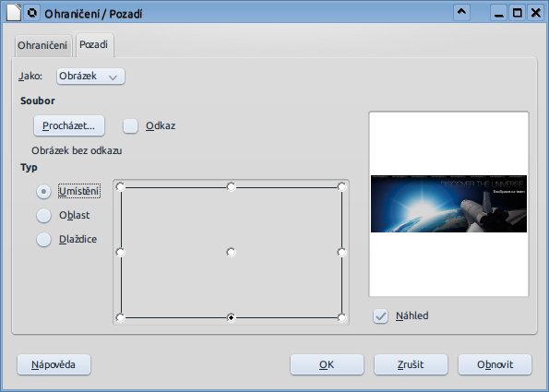Image resolution: width=549 pixels, height=392 pixels.
Task: Click the pin window icon in title bar
Action: (32, 13)
